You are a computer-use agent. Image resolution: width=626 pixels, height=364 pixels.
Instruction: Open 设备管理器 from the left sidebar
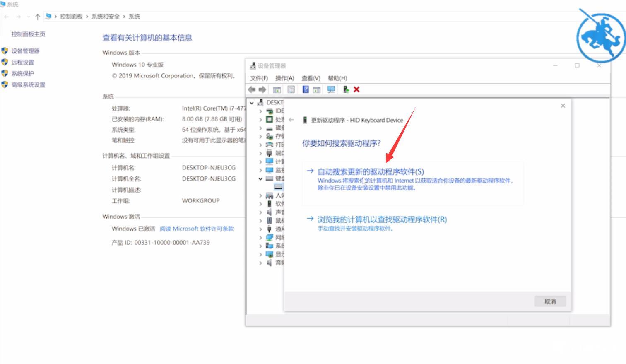coord(26,51)
